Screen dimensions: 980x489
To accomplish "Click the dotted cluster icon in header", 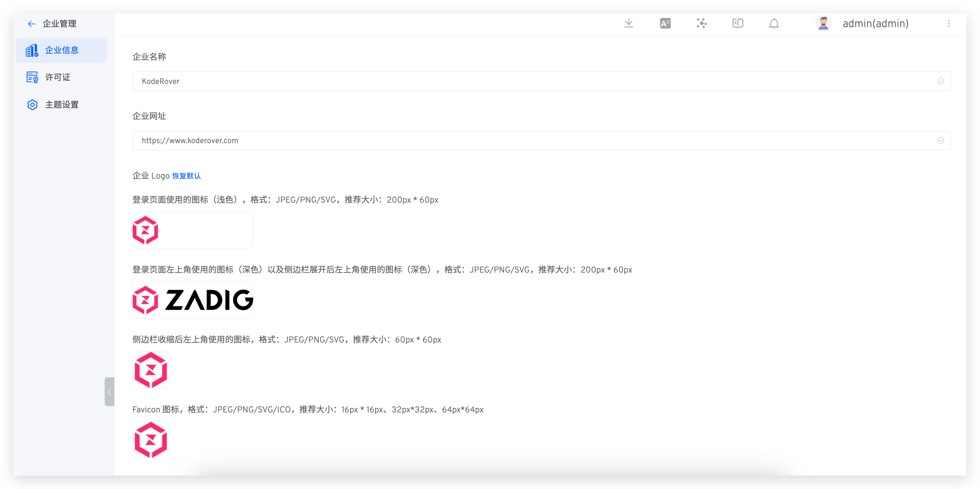I will pyautogui.click(x=701, y=24).
